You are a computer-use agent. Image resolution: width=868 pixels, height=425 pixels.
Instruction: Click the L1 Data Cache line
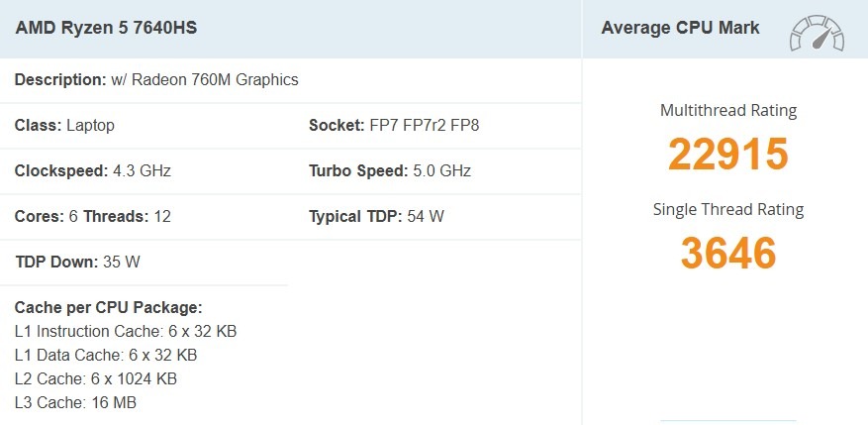pyautogui.click(x=106, y=355)
